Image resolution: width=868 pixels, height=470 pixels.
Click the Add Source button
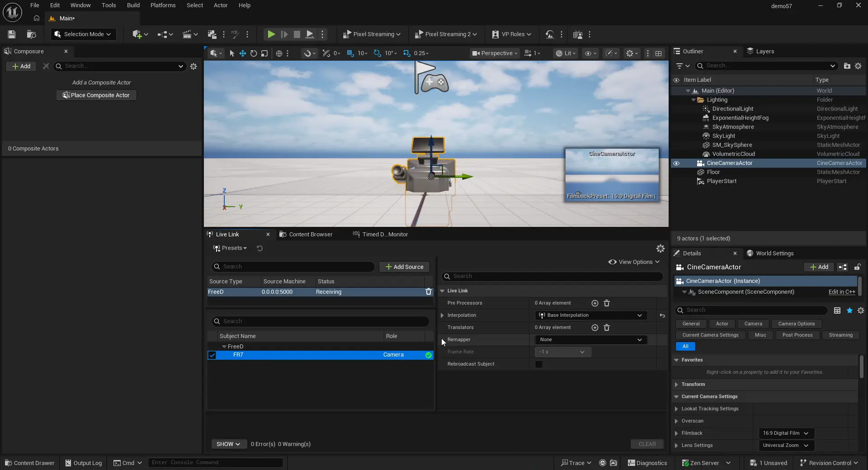pyautogui.click(x=404, y=267)
